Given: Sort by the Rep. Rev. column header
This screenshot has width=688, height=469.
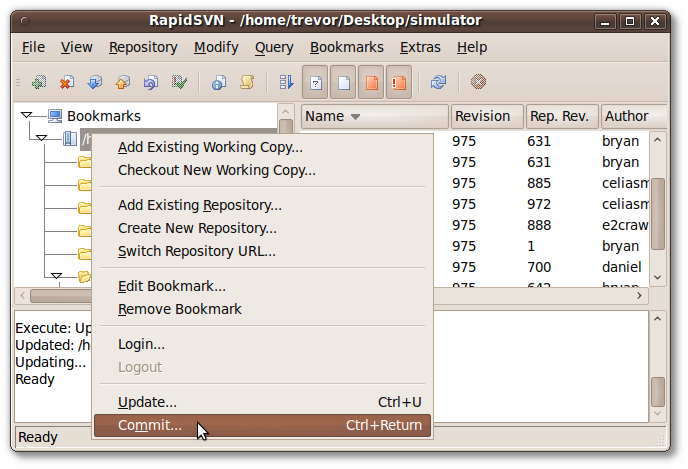Looking at the screenshot, I should pyautogui.click(x=562, y=116).
